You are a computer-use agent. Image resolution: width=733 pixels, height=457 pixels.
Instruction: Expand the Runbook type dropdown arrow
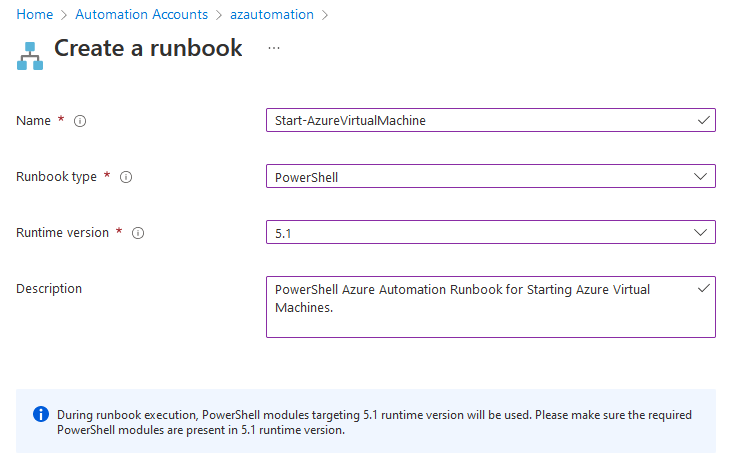coord(700,177)
